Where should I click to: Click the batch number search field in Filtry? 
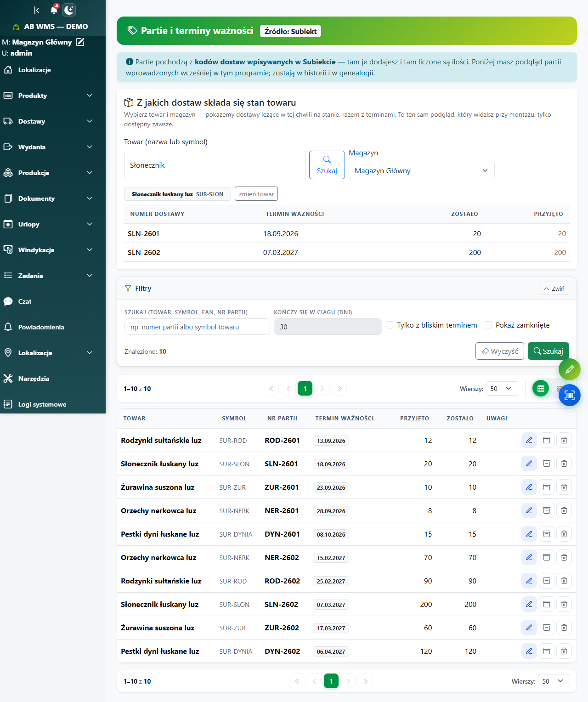197,327
